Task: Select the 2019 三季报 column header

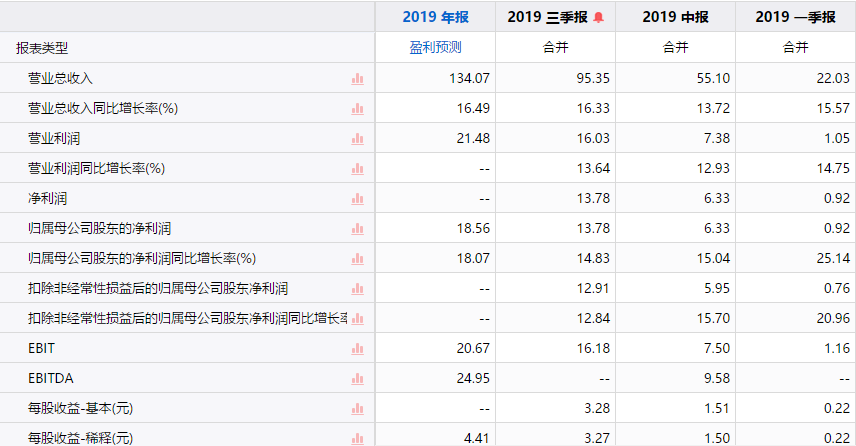Action: point(548,17)
